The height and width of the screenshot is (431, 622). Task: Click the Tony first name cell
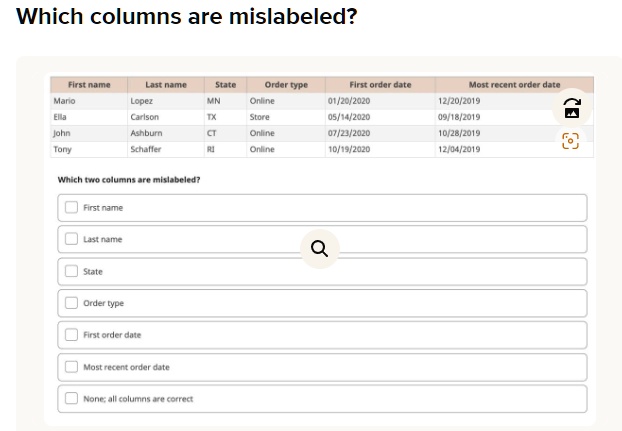pos(89,149)
